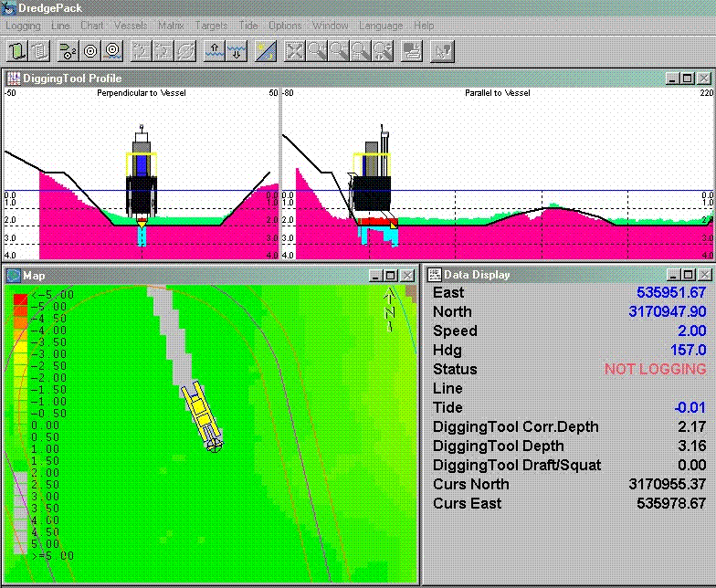Click the DredgePack title bar icon
Viewport: 716px width, 588px height.
pyautogui.click(x=9, y=7)
